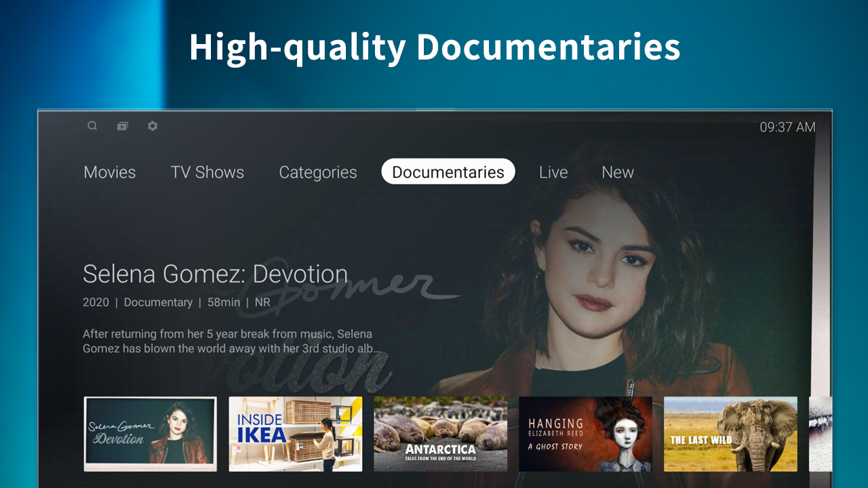The image size is (868, 488).
Task: Select Hanging Elizabeth Reed: A Ghost Story
Action: [585, 434]
